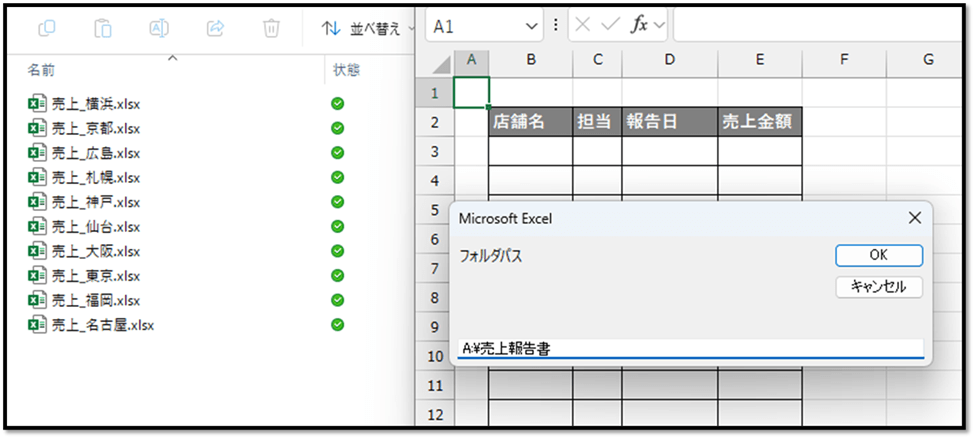
Task: Select column D header in the worksheet
Action: 669,61
